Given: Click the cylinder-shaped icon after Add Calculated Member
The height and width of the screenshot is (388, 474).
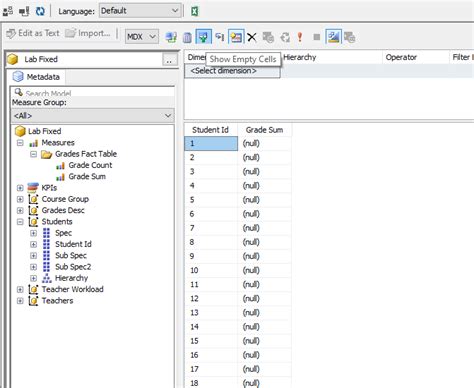Looking at the screenshot, I should pyautogui.click(x=187, y=37).
